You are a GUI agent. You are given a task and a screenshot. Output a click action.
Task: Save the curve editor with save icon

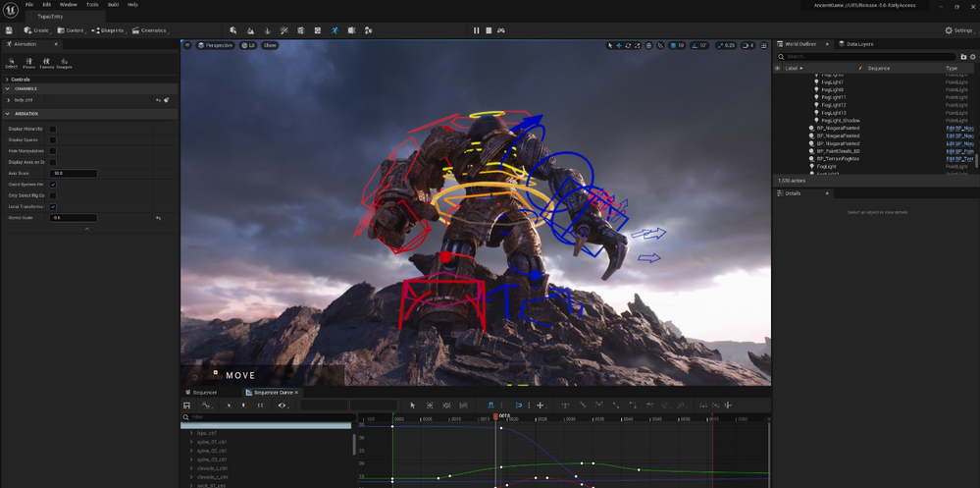coord(186,406)
